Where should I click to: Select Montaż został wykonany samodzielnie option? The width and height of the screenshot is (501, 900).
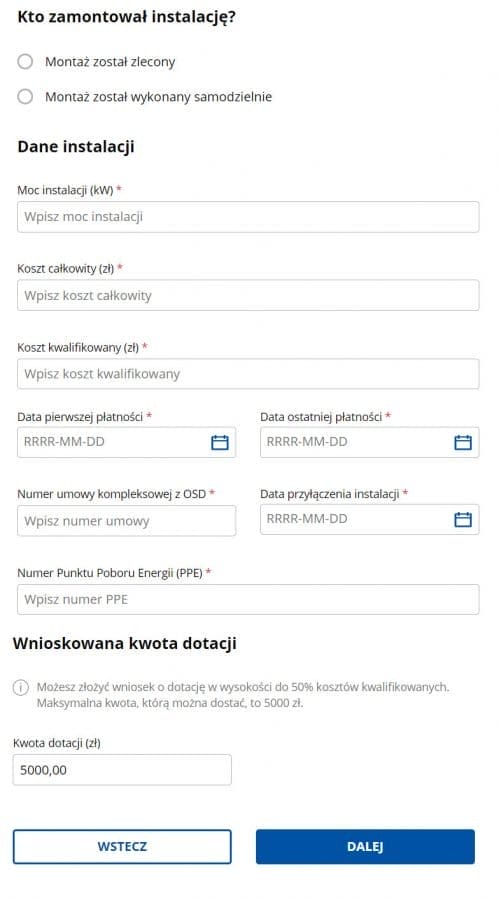(x=25, y=96)
